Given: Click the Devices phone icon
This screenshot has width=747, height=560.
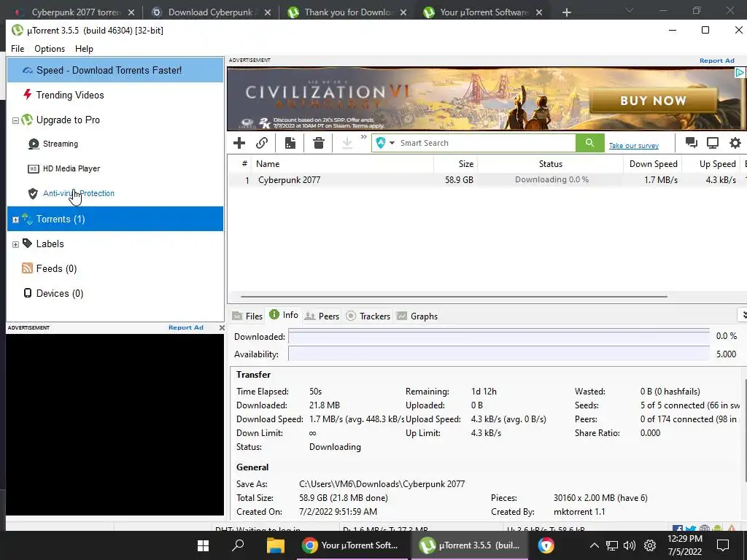Looking at the screenshot, I should click(x=28, y=293).
